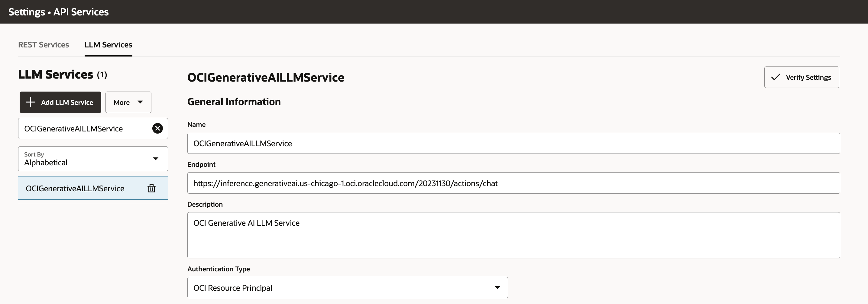Switch to the LLM Services tab
The width and height of the screenshot is (868, 304).
click(108, 44)
